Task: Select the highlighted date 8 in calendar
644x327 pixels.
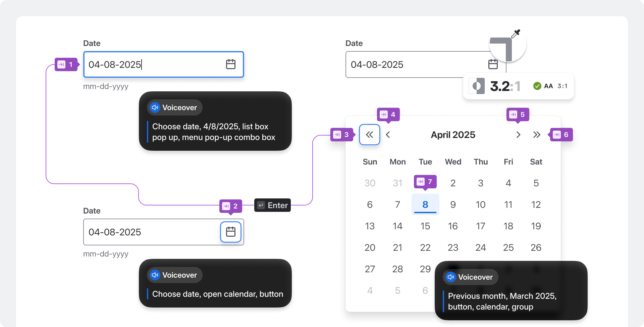Action: [425, 204]
